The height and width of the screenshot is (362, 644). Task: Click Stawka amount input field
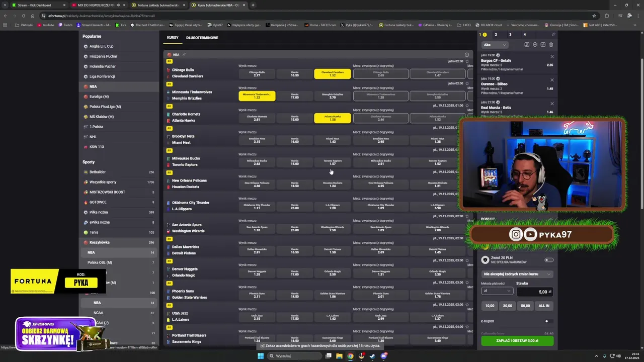pos(535,292)
